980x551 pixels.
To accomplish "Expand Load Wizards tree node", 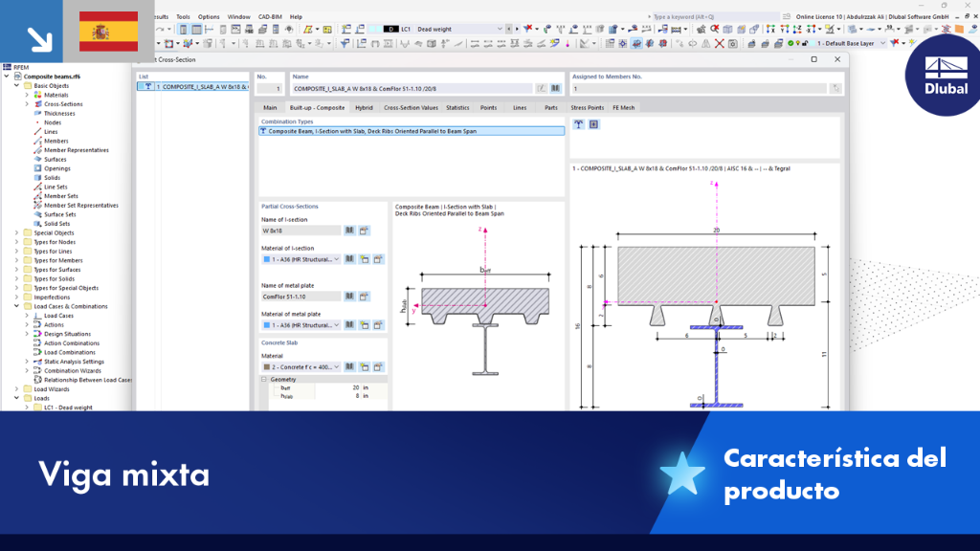I will pos(17,389).
